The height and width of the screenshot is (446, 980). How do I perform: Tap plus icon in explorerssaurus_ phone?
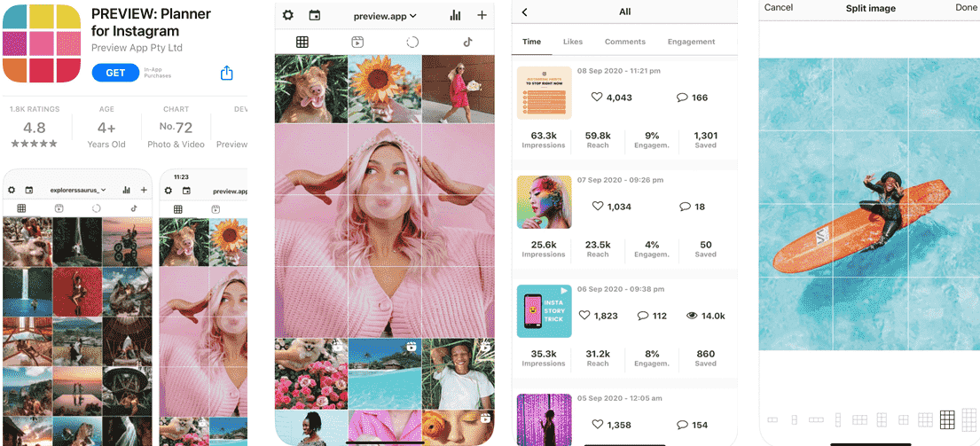144,190
